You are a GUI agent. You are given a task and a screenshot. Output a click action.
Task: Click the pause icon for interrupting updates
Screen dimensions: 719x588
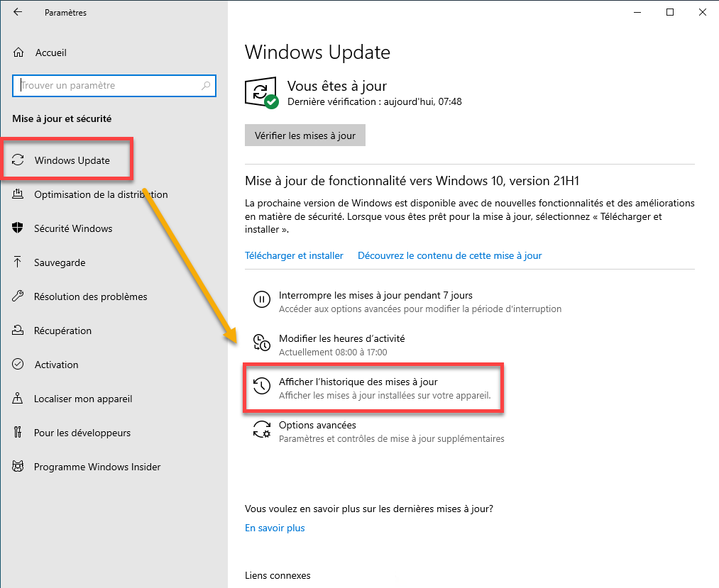click(x=262, y=300)
